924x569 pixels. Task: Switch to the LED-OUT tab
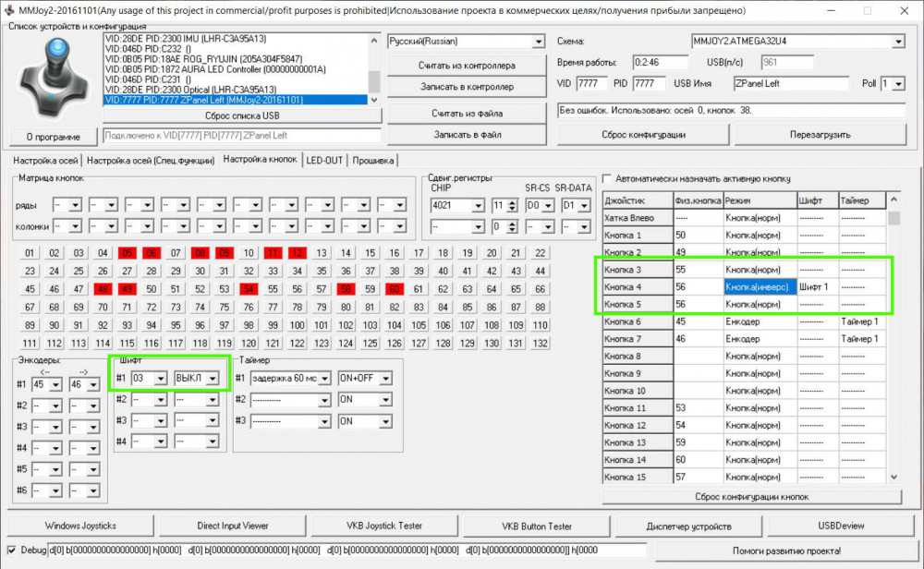[324, 160]
